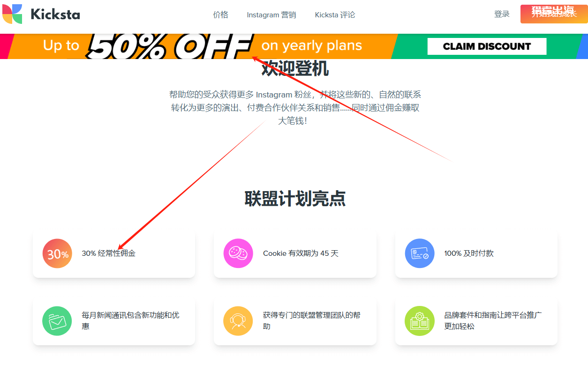Click the intro paragraph about Instagram 粉丝
The width and height of the screenshot is (588, 387).
click(x=295, y=108)
